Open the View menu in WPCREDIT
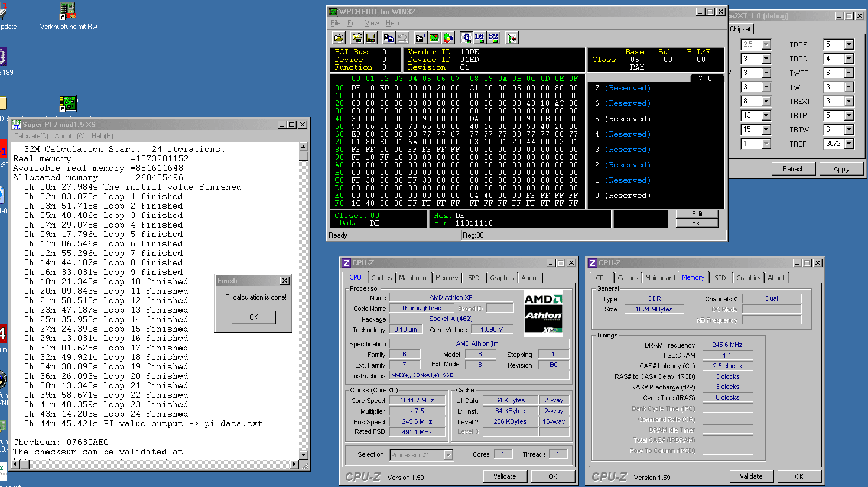 [372, 23]
